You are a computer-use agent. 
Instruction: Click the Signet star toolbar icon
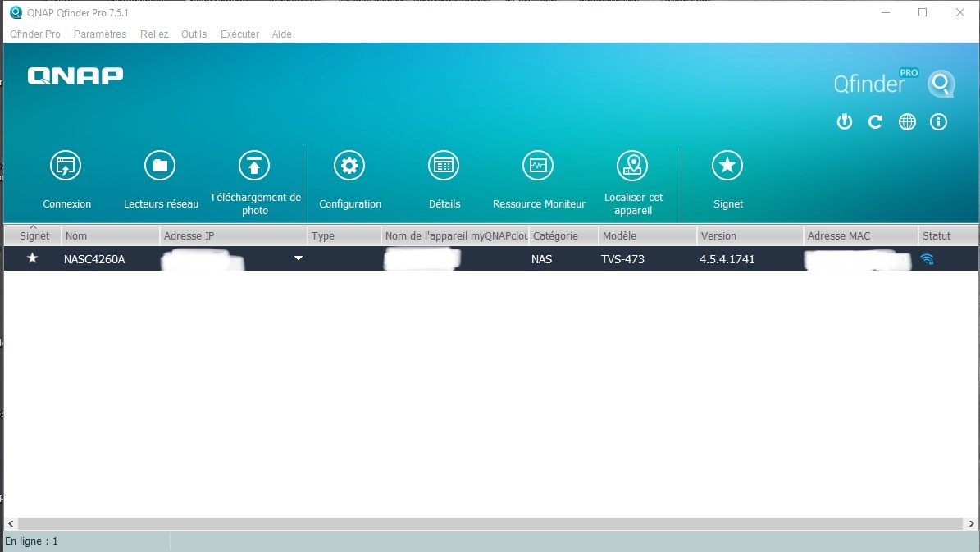tap(727, 166)
